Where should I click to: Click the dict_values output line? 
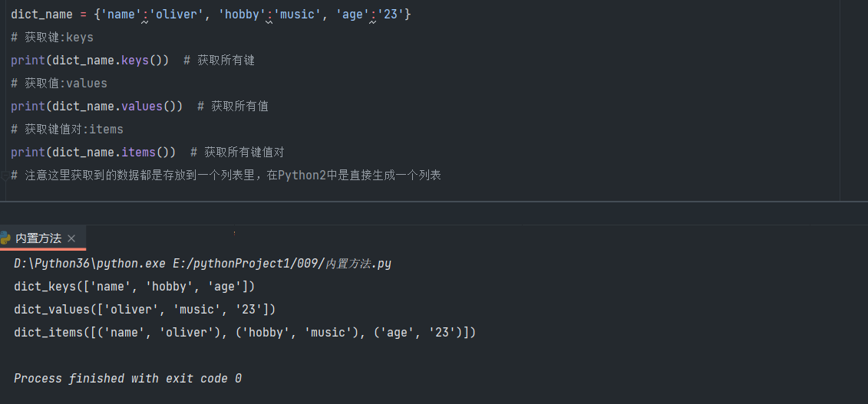pos(144,310)
